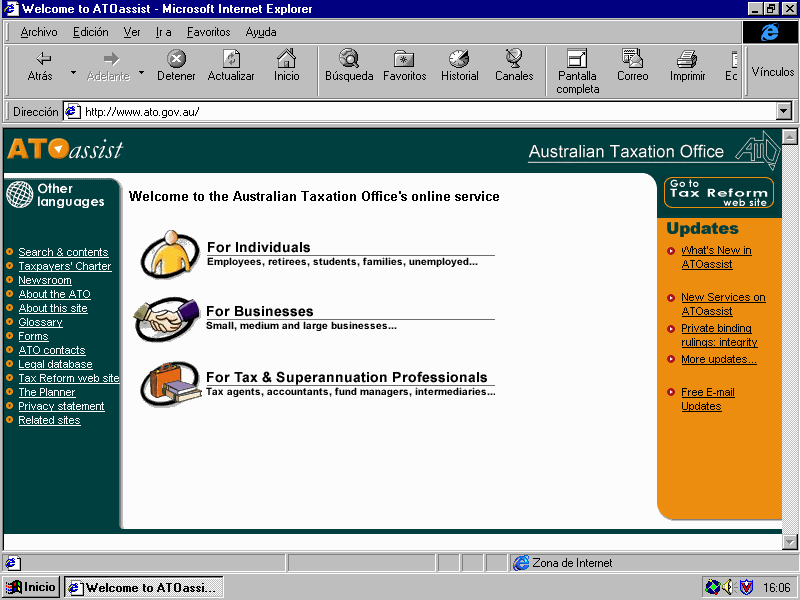Click the Adelante forward arrow icon
The width and height of the screenshot is (800, 600).
pos(111,59)
